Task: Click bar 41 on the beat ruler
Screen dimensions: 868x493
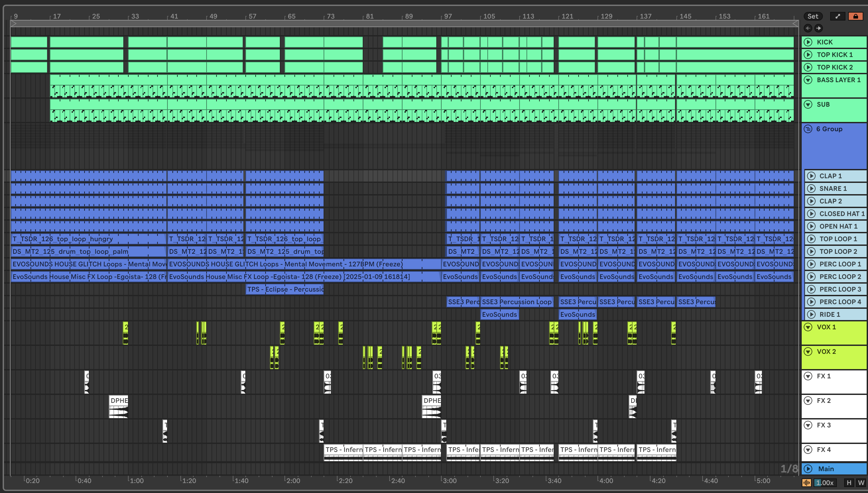Action: 174,16
